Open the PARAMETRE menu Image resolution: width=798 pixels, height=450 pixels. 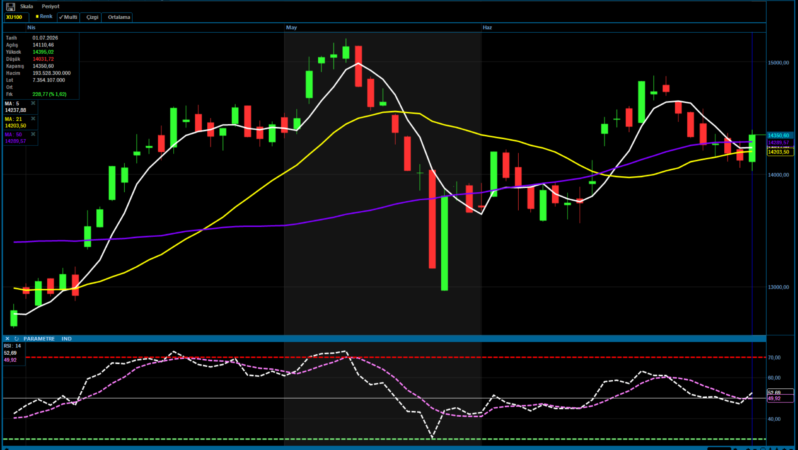[x=39, y=339]
